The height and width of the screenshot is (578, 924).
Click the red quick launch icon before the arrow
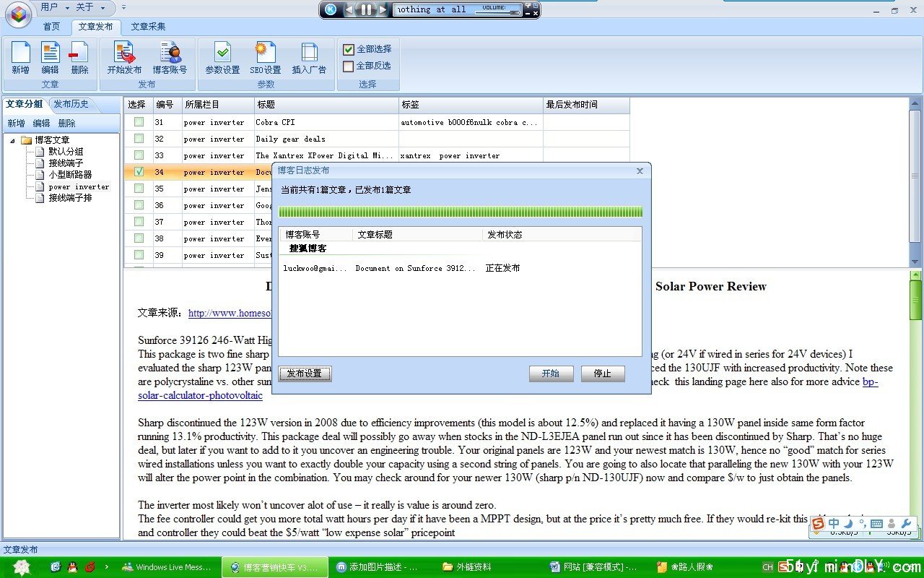point(90,567)
